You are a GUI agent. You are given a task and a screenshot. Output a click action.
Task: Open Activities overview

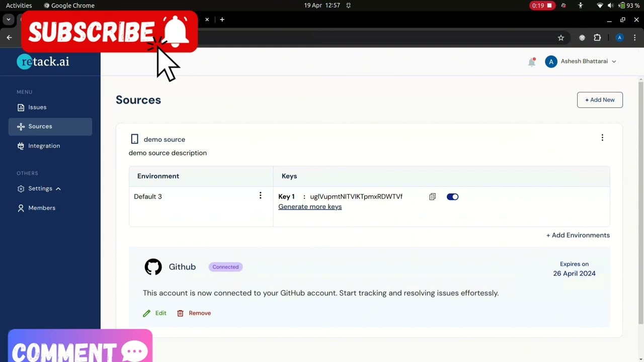pyautogui.click(x=19, y=6)
